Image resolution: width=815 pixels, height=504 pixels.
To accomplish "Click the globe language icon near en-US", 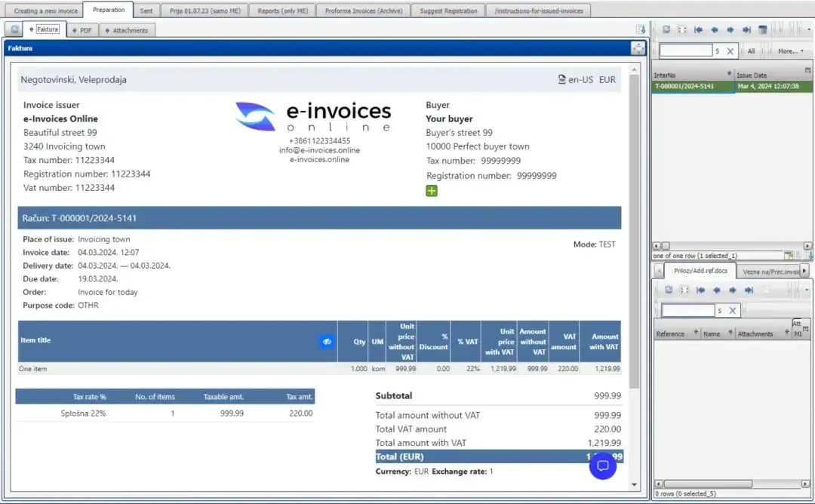I will [x=561, y=78].
